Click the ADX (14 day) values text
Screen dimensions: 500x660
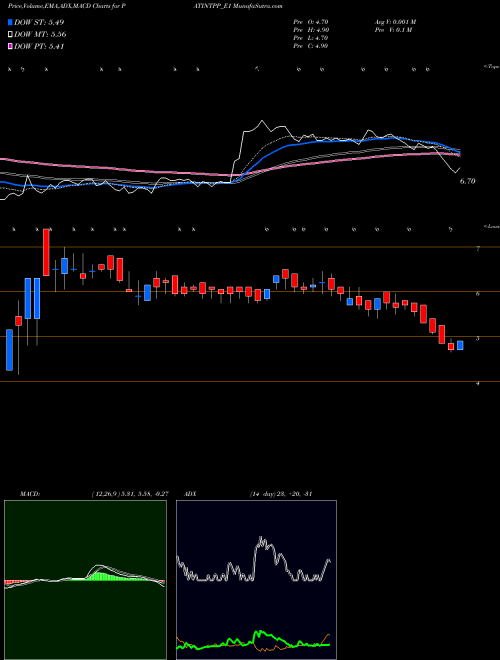(x=280, y=494)
